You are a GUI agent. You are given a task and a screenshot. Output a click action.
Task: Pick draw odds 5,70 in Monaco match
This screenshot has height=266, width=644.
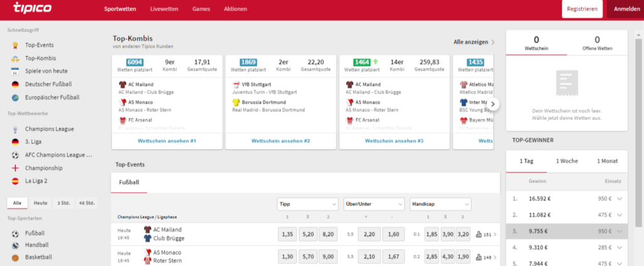click(308, 257)
